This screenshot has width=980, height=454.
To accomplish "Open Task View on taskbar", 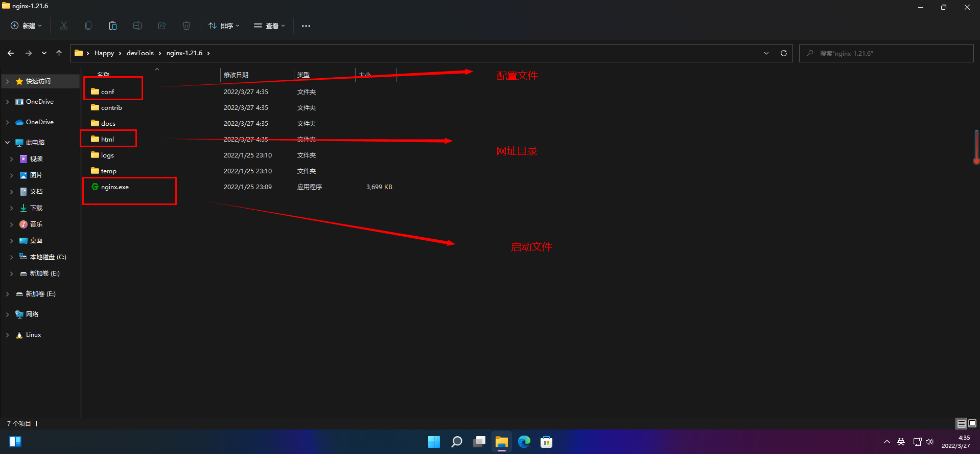I will [x=479, y=442].
